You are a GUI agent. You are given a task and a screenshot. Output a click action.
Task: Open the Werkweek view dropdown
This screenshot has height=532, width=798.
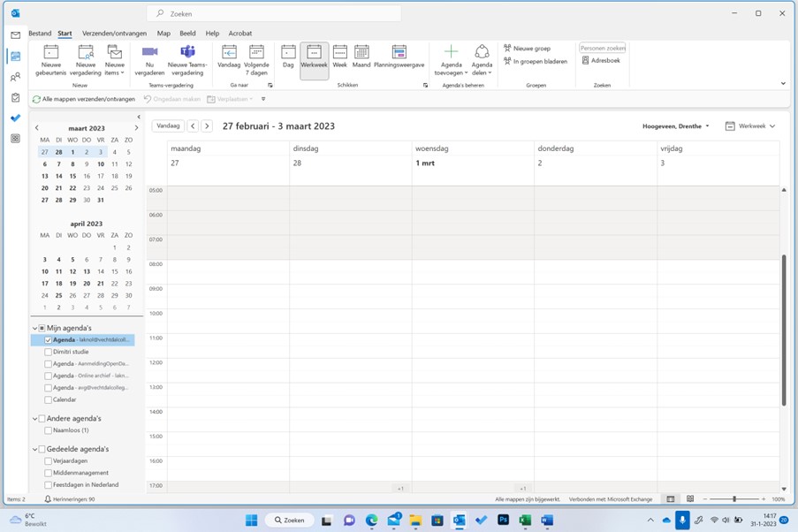[750, 126]
